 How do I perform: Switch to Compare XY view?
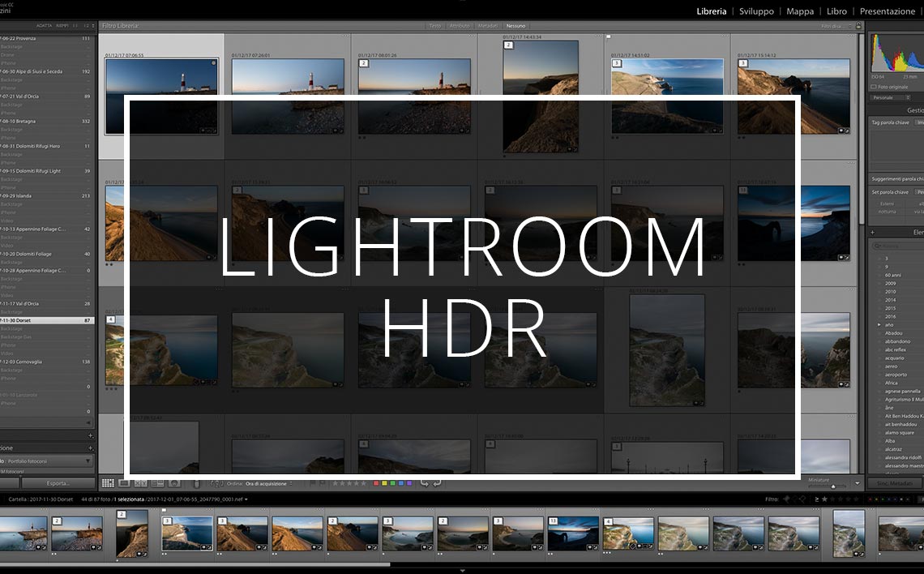click(141, 483)
